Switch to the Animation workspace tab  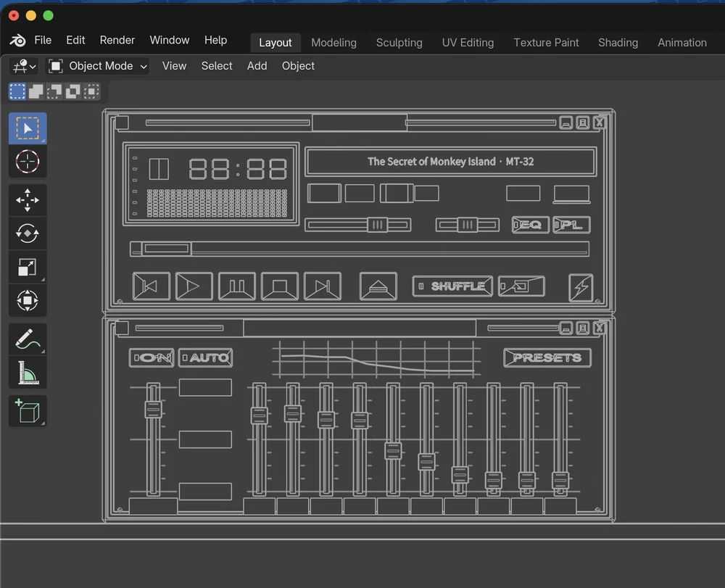pyautogui.click(x=682, y=43)
